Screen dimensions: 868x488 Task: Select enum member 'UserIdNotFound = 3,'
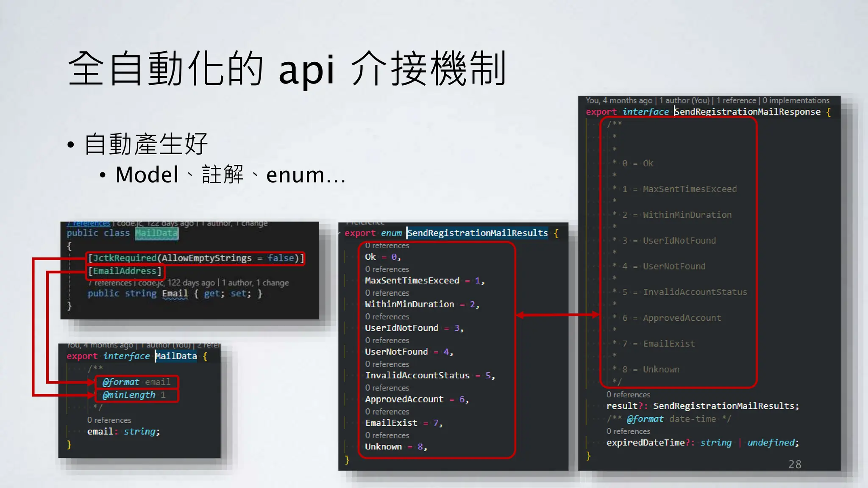pos(414,328)
